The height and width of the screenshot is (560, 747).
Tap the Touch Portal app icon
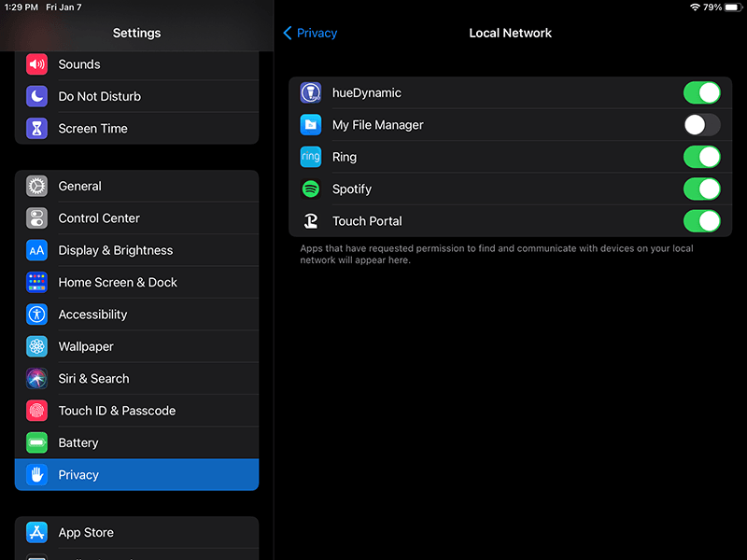pos(311,221)
